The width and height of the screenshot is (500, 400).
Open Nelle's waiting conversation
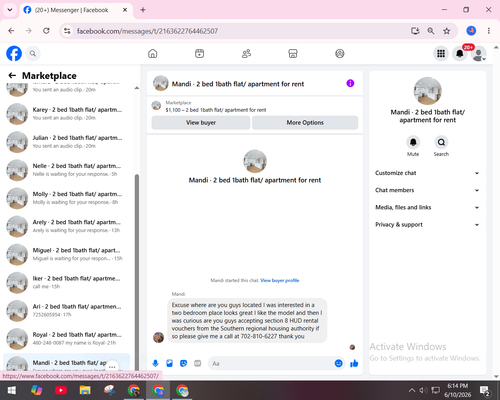(67, 170)
